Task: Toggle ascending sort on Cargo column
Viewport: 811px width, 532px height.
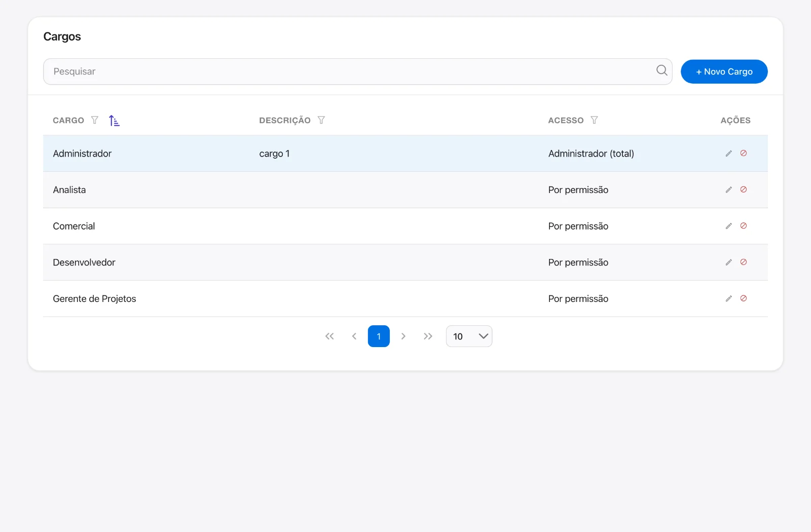Action: pos(114,121)
